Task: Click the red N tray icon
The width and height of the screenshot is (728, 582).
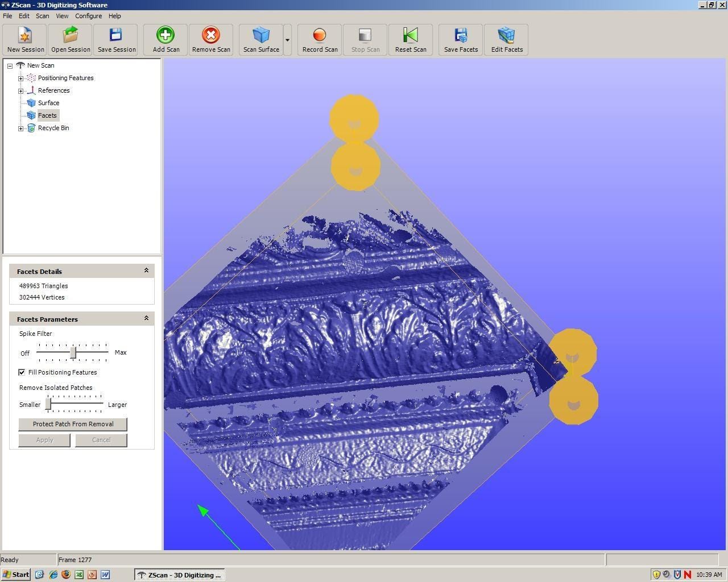Action: pos(688,575)
